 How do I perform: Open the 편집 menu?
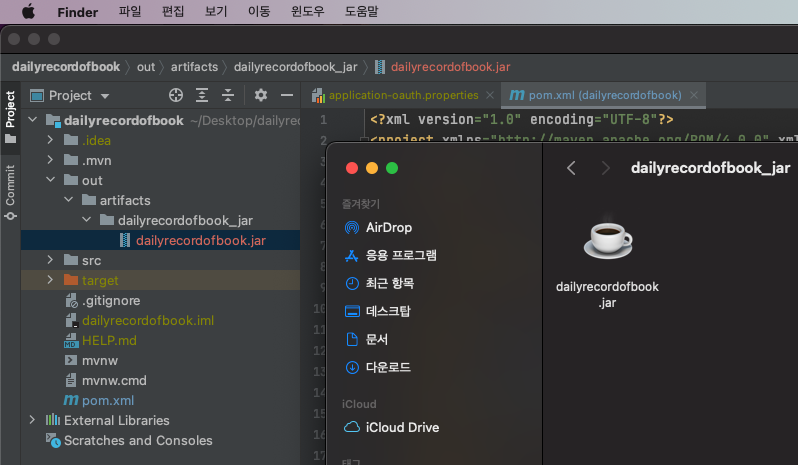(x=173, y=11)
